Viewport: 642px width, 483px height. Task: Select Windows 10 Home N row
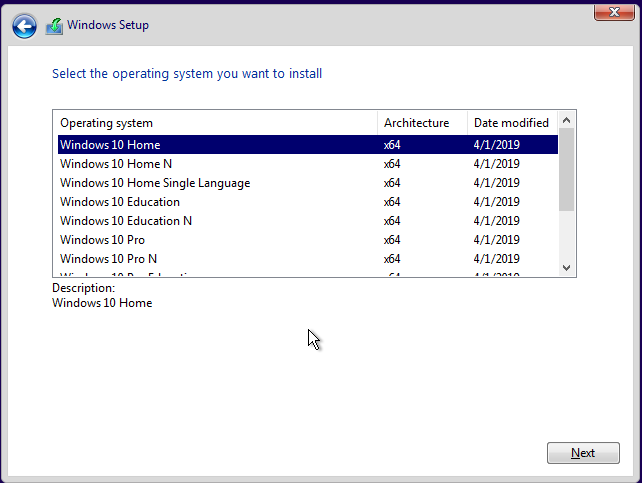click(307, 164)
